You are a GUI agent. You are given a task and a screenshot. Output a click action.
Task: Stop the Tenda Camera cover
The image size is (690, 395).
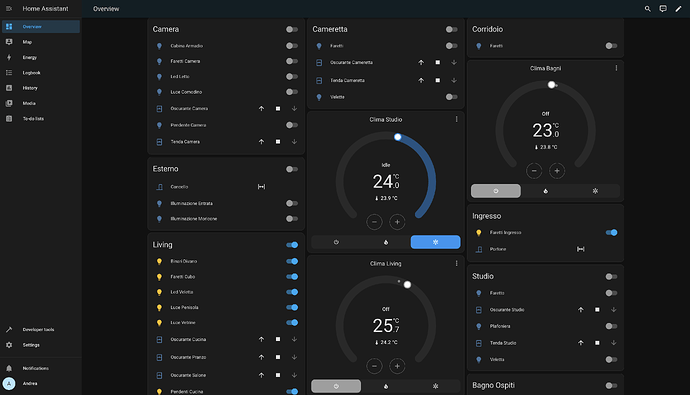[x=278, y=142]
